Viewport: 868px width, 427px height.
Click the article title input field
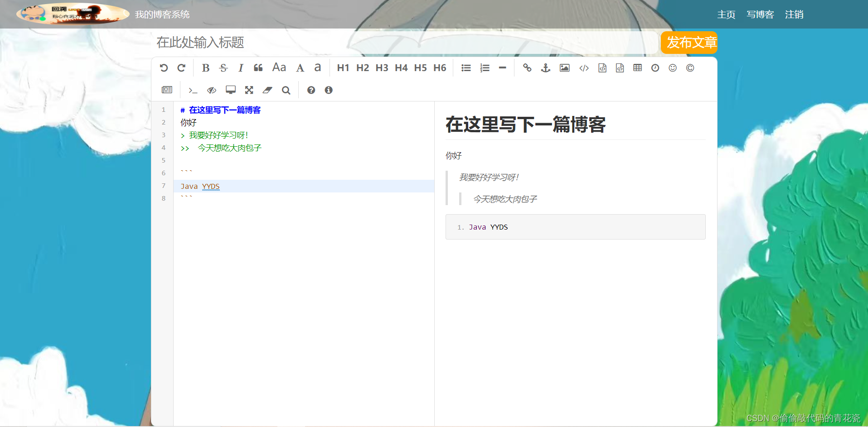[x=404, y=43]
